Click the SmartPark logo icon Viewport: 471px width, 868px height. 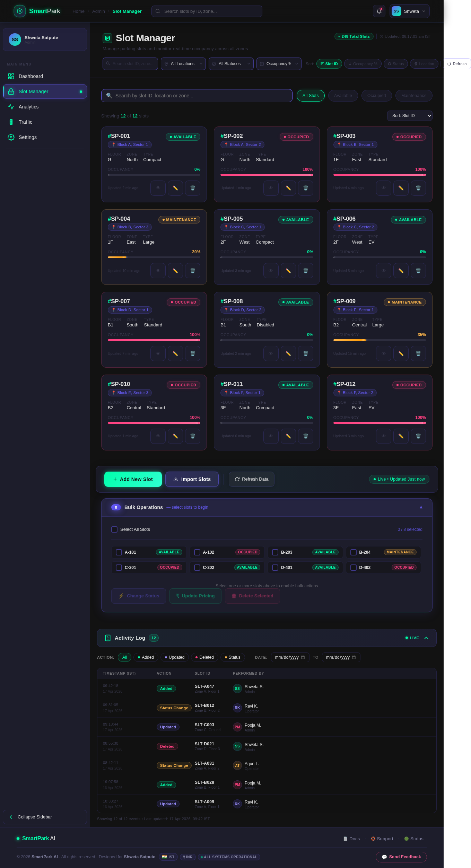[20, 11]
